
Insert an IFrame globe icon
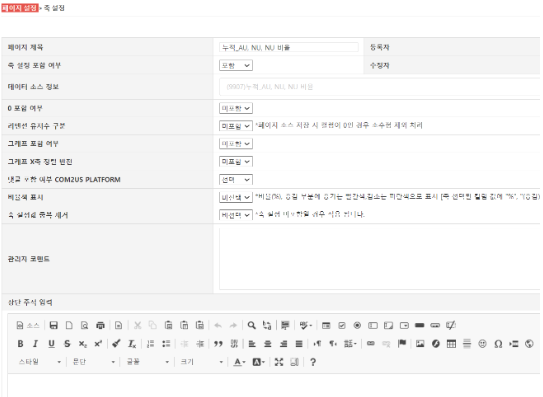529,344
